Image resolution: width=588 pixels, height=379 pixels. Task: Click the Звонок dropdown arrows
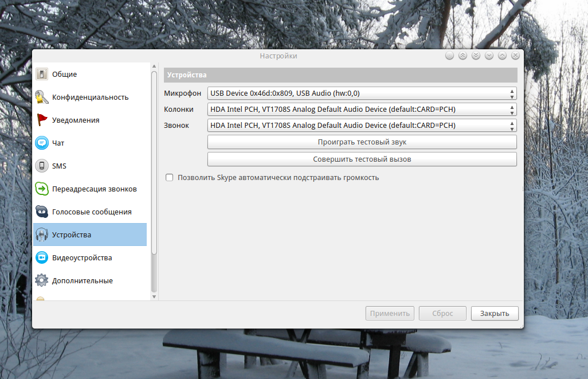tap(512, 126)
